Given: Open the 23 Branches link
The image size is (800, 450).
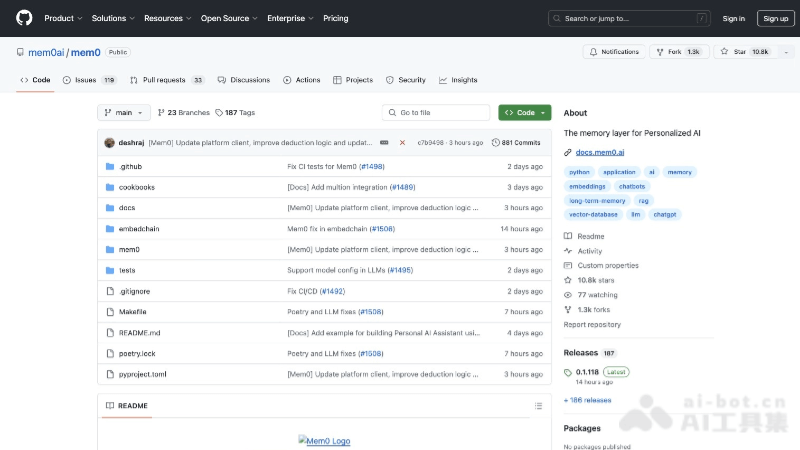Looking at the screenshot, I should pos(184,112).
